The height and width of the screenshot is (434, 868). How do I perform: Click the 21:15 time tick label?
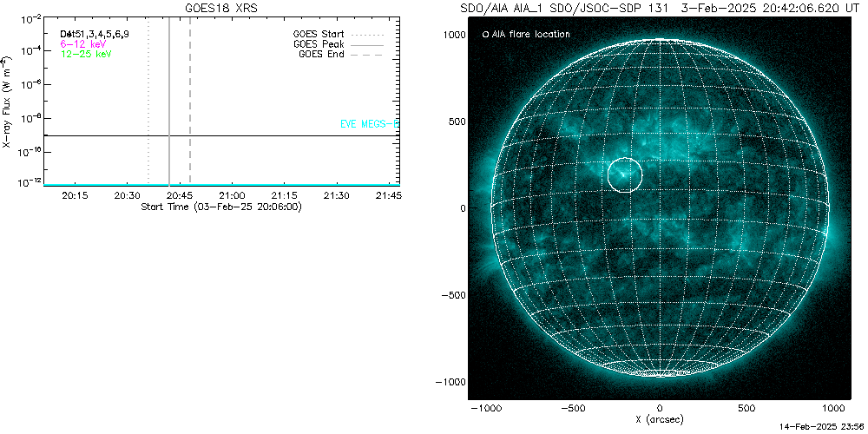[284, 195]
